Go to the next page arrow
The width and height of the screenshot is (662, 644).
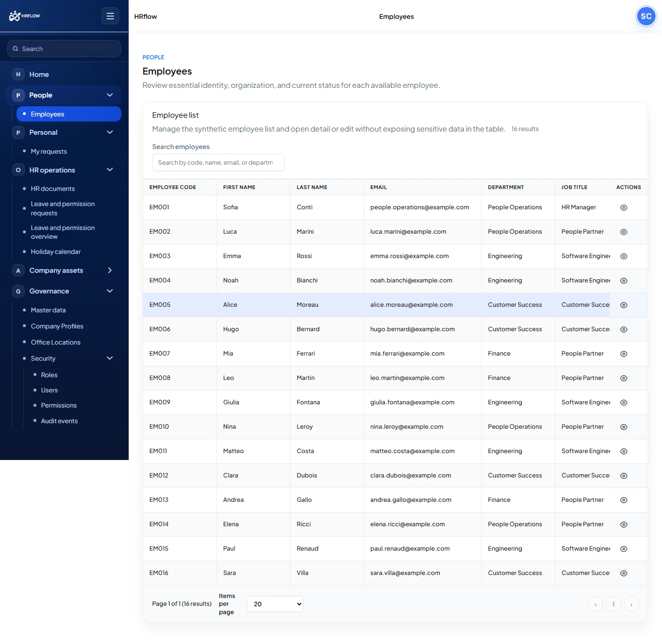coord(631,604)
